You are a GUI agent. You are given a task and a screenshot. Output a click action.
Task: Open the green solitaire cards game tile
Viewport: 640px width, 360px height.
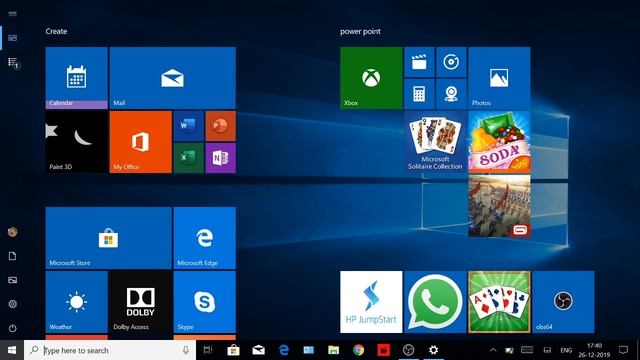499,302
